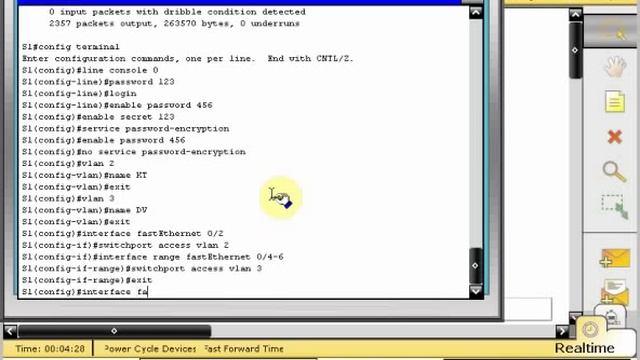Select the Resize Shape dashed-box tool
This screenshot has width=640, height=360.
coord(615,207)
